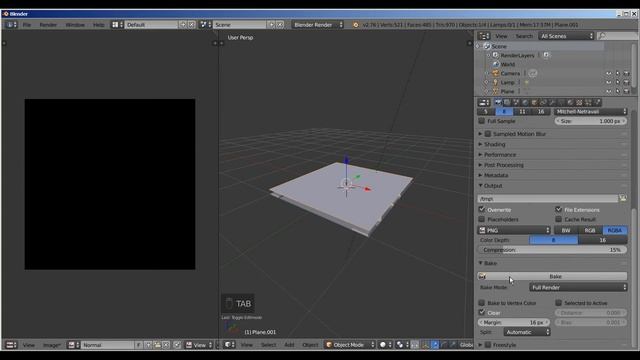The width and height of the screenshot is (640, 360).
Task: Click the Outliner editor type icon
Action: (x=484, y=36)
